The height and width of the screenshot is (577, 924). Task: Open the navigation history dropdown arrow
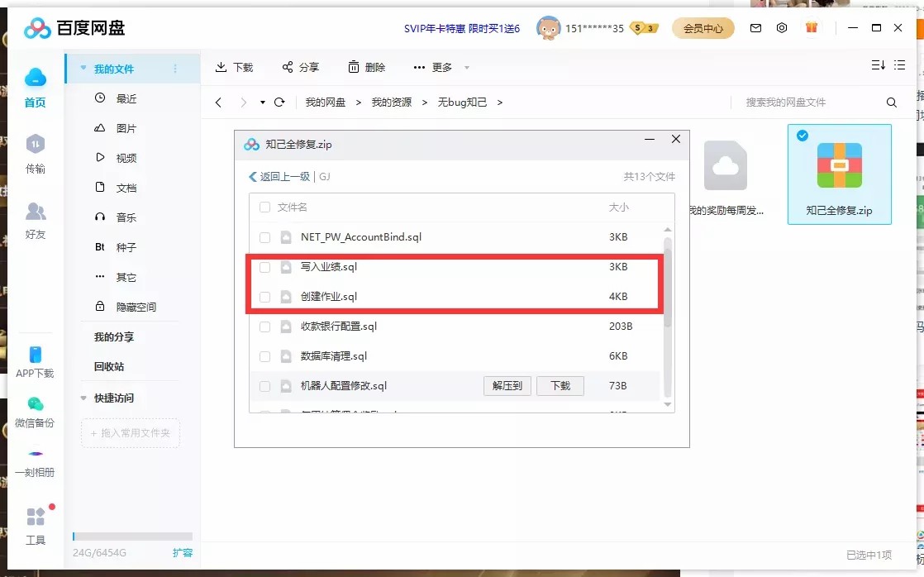pos(262,103)
